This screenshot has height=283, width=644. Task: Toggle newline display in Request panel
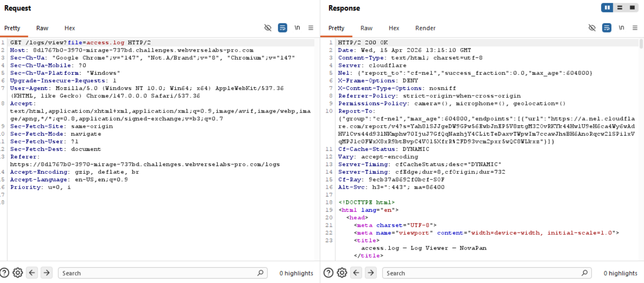[297, 28]
